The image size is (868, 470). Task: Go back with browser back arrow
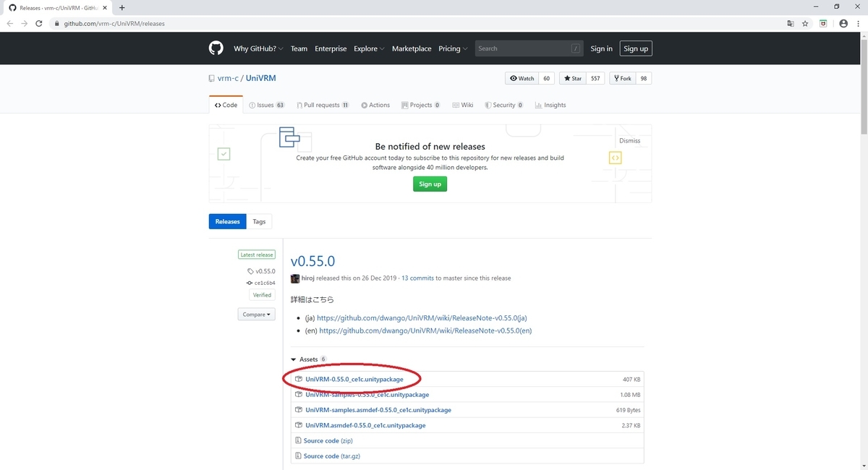click(10, 23)
